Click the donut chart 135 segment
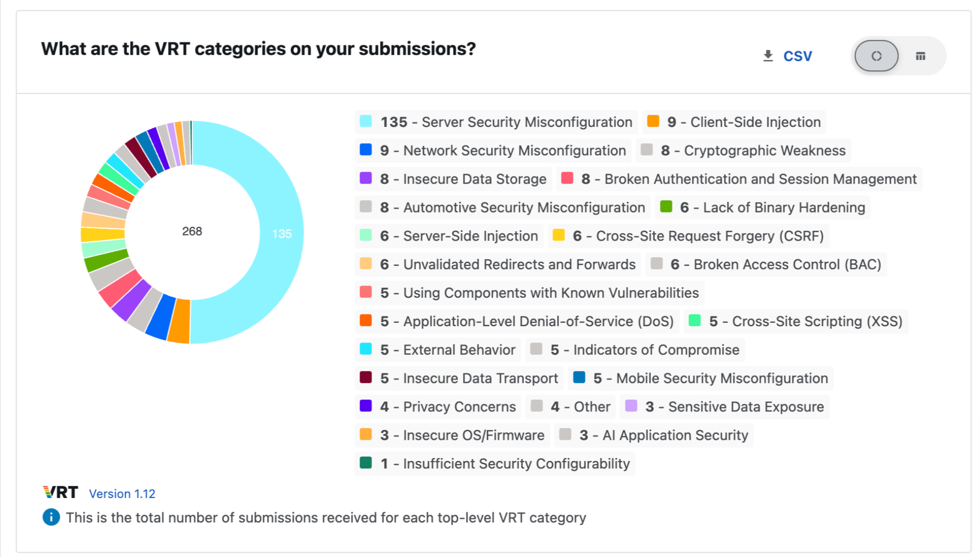The image size is (980, 557). (x=290, y=232)
